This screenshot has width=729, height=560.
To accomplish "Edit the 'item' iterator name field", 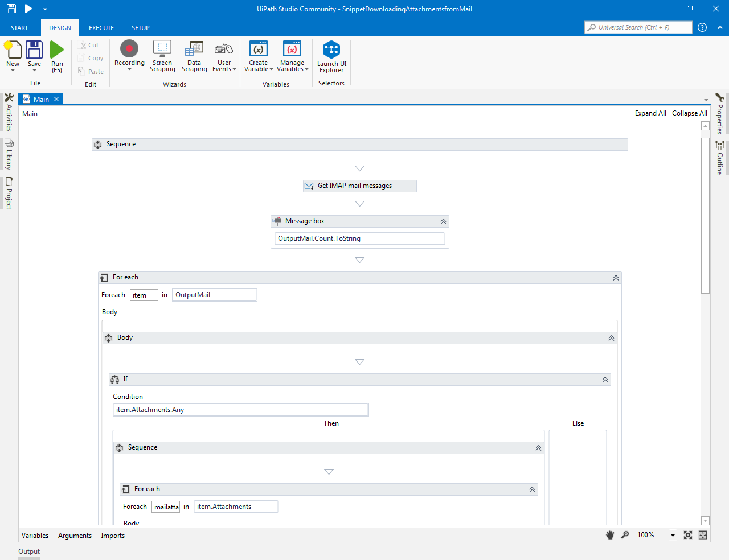I will pos(144,295).
